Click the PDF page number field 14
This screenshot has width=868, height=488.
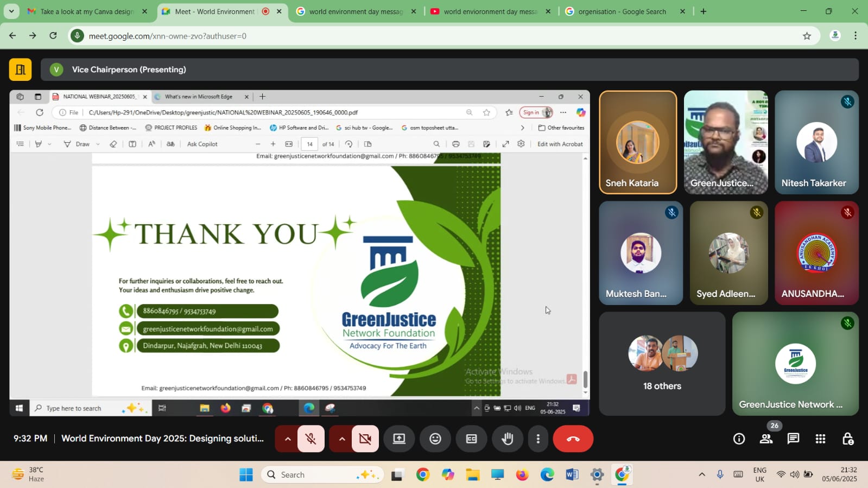309,144
